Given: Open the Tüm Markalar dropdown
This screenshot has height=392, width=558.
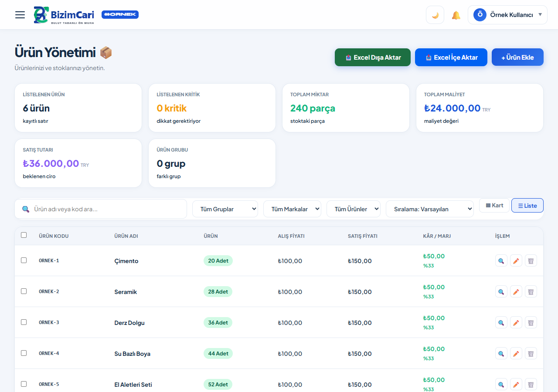Looking at the screenshot, I should (292, 209).
